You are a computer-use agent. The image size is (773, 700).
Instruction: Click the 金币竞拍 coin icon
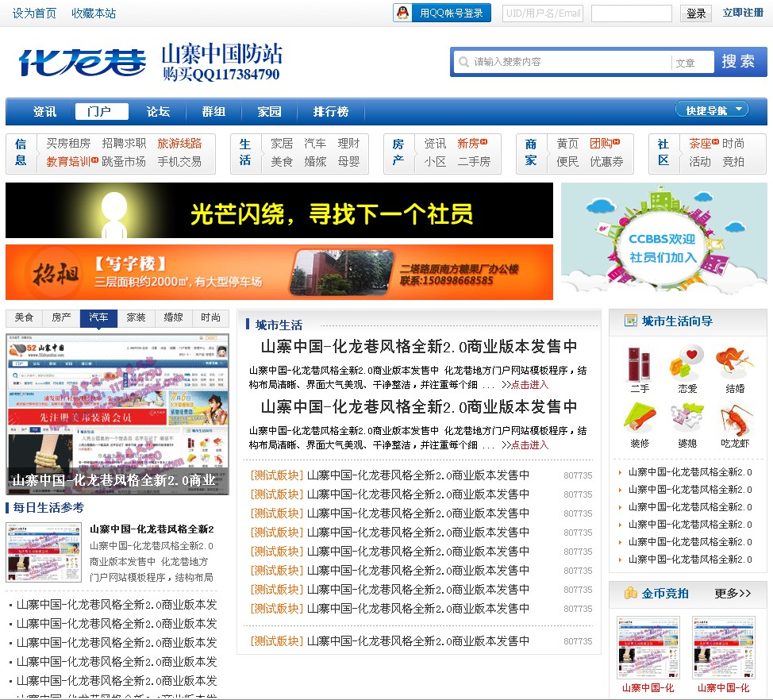click(630, 593)
